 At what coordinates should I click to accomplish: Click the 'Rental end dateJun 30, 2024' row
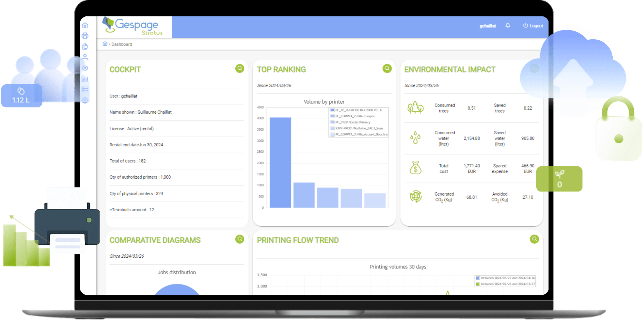pyautogui.click(x=177, y=145)
